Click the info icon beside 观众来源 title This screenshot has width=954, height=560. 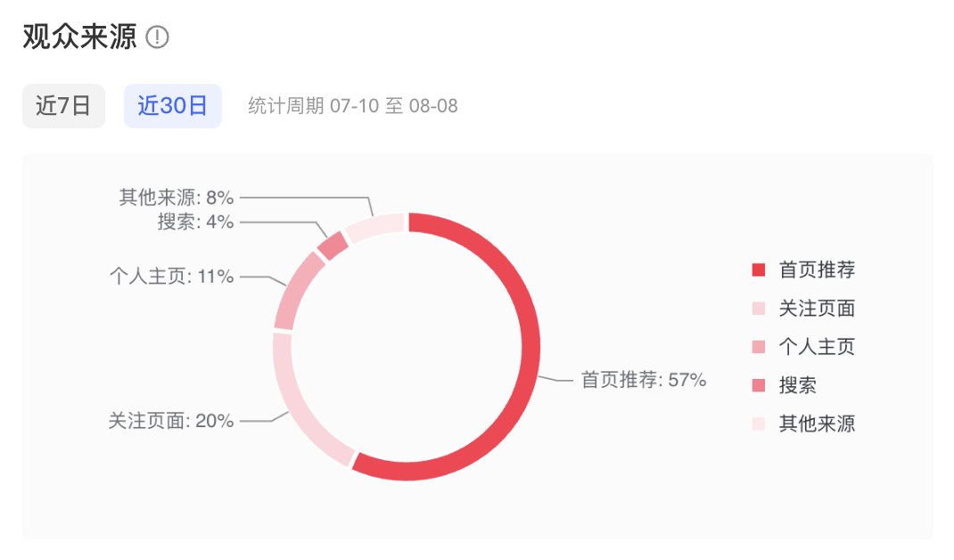159,38
